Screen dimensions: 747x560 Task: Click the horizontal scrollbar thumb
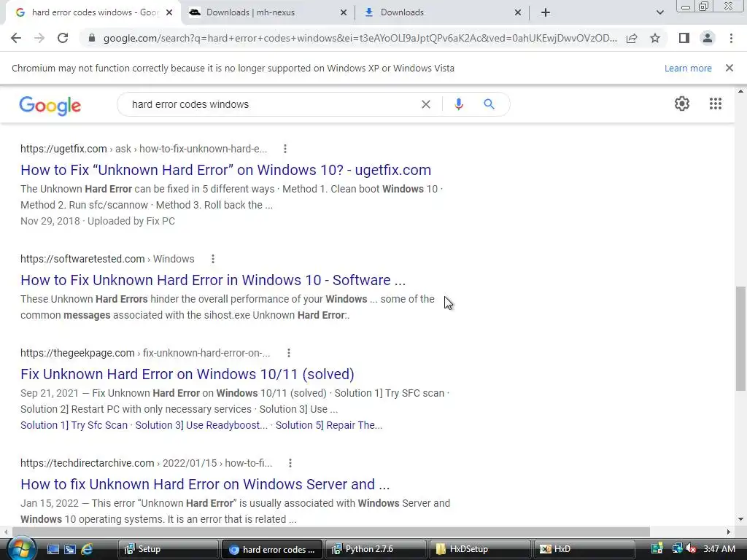point(331,532)
